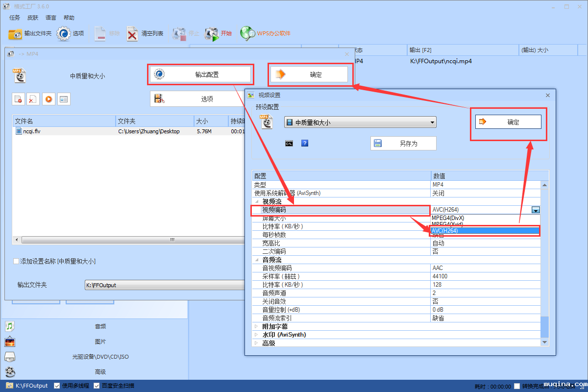Open the 皮肤 menu
The width and height of the screenshot is (588, 392).
(33, 18)
